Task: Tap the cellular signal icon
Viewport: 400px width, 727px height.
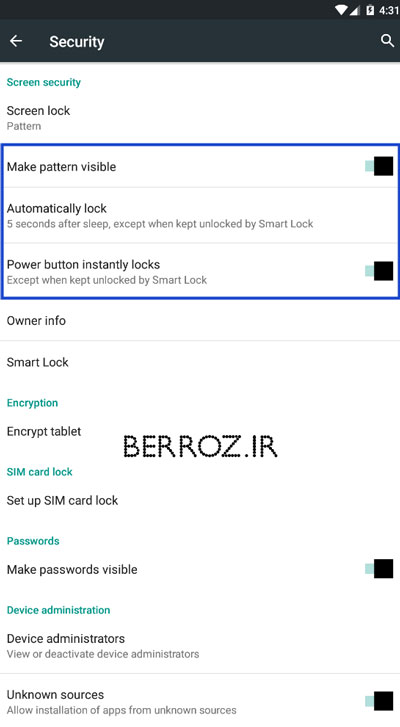Action: point(355,10)
